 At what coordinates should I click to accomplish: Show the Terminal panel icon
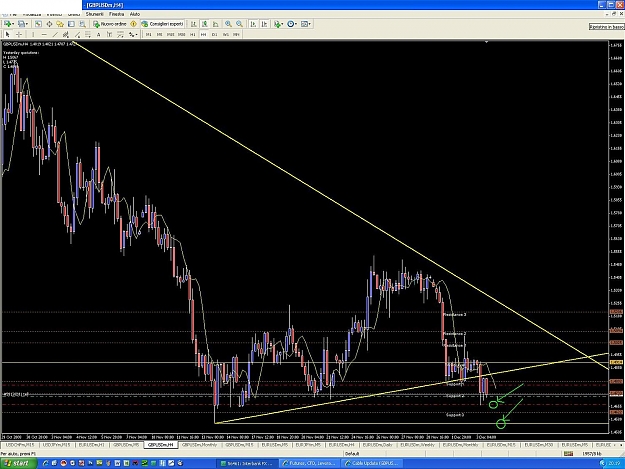click(x=71, y=24)
